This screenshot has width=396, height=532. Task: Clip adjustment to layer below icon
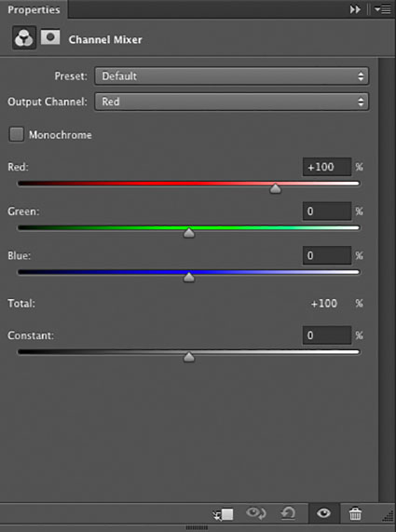click(224, 514)
